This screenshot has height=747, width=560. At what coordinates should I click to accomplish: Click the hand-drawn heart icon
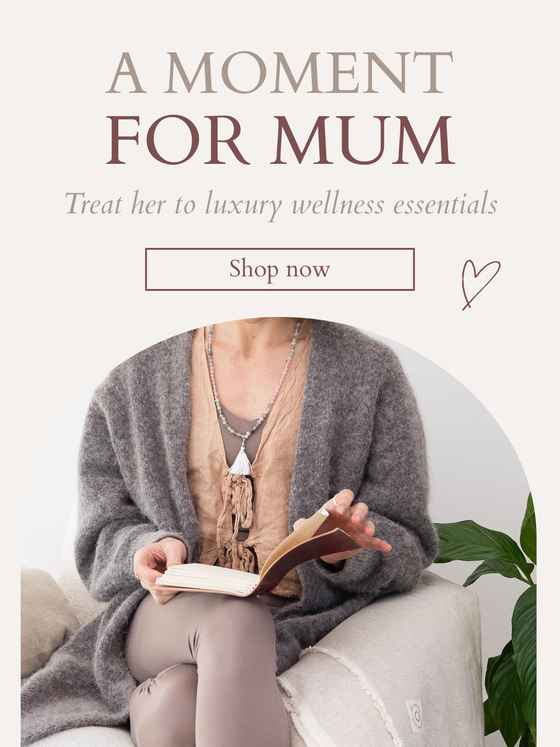click(x=480, y=284)
